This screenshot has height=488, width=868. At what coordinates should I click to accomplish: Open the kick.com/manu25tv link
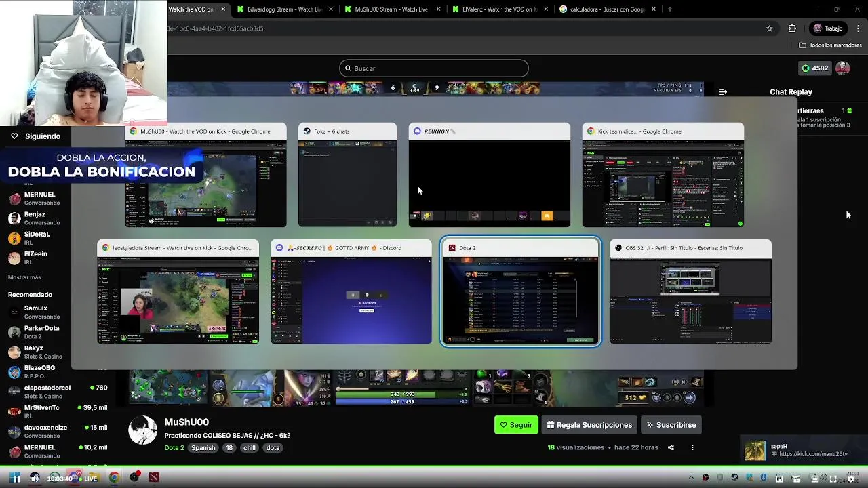click(813, 454)
